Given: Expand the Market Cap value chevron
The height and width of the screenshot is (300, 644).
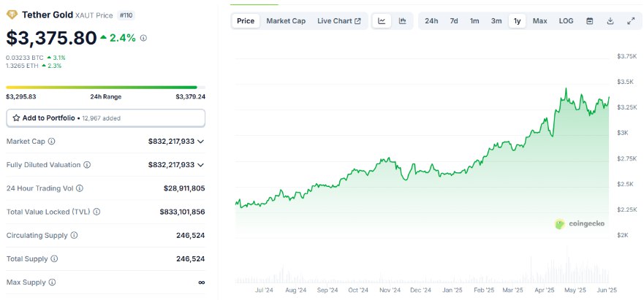Looking at the screenshot, I should click(x=201, y=142).
